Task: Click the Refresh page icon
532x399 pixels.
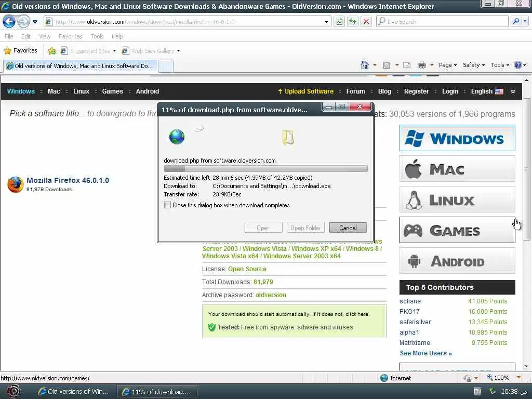Action: (353, 22)
